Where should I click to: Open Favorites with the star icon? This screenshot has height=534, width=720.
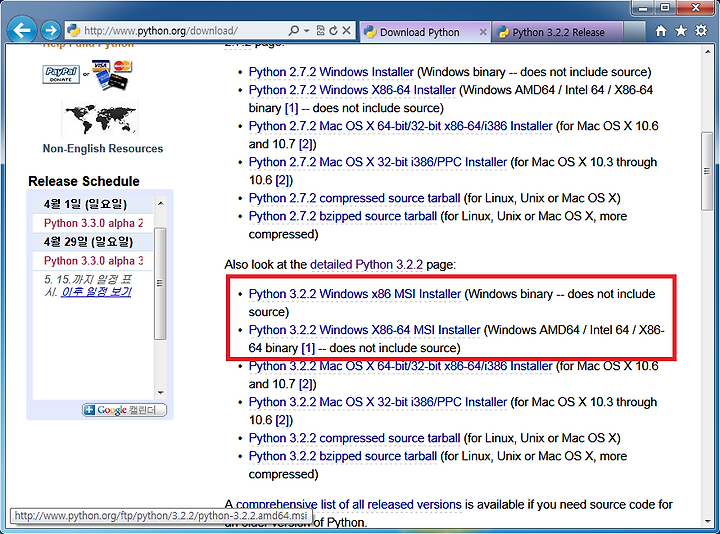click(681, 31)
